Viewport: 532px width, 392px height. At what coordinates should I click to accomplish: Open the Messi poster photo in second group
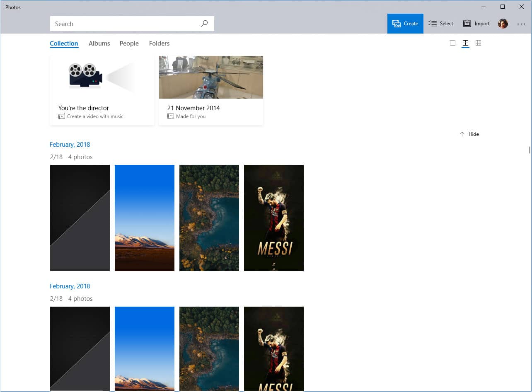pos(274,349)
